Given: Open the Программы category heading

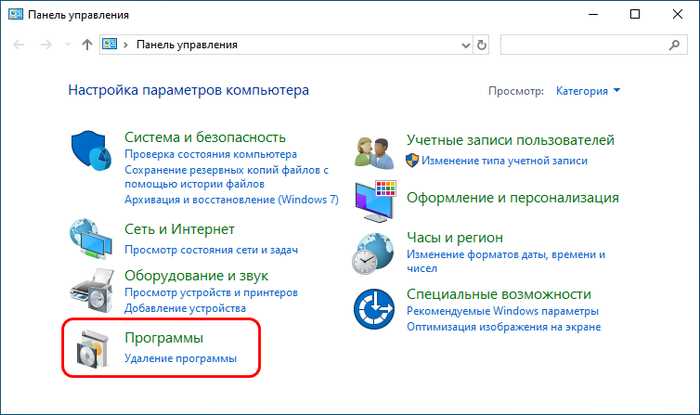Looking at the screenshot, I should click(x=164, y=338).
